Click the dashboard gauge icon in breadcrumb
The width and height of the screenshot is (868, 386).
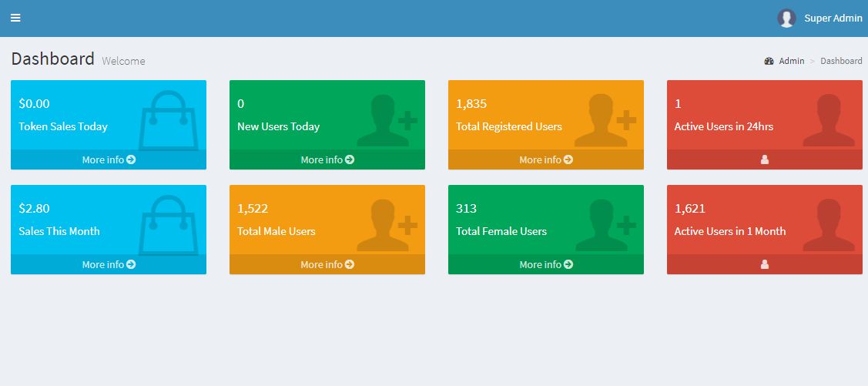coord(769,61)
